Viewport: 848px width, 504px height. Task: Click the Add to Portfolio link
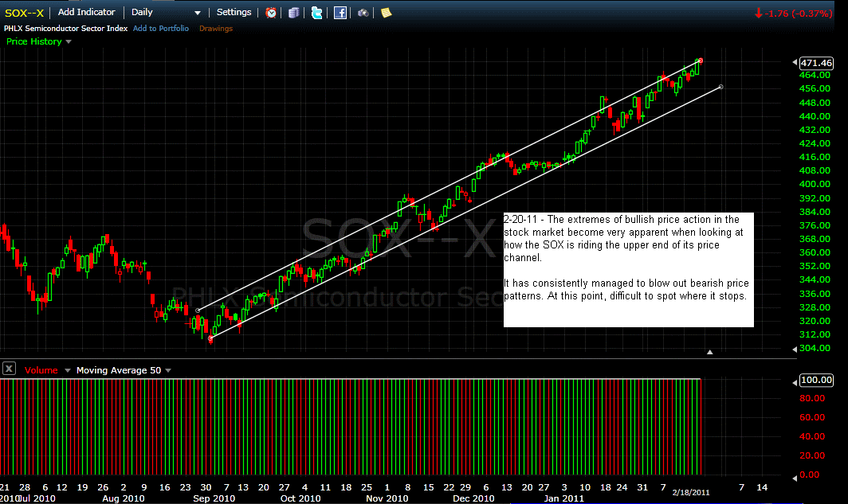pyautogui.click(x=161, y=28)
